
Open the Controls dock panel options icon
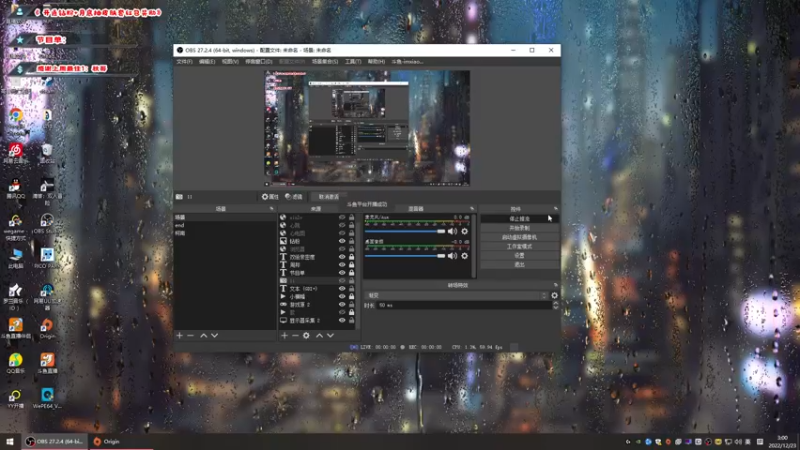click(x=556, y=209)
